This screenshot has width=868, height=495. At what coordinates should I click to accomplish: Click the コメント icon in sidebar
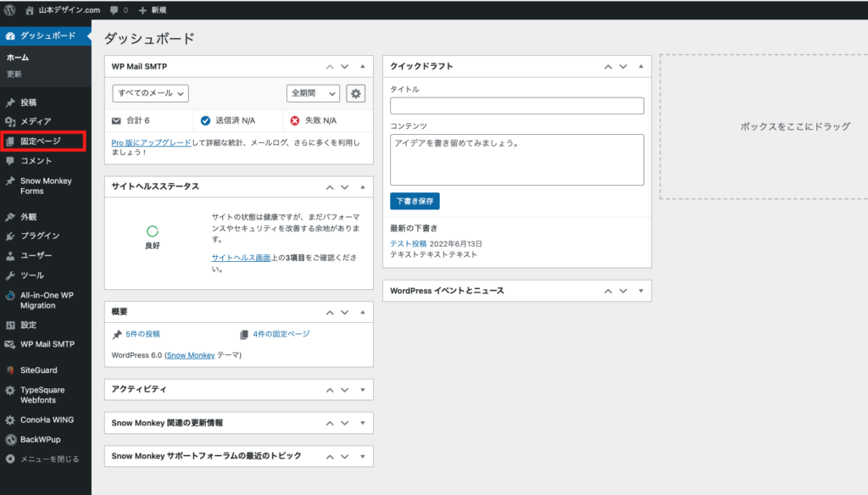(x=10, y=161)
